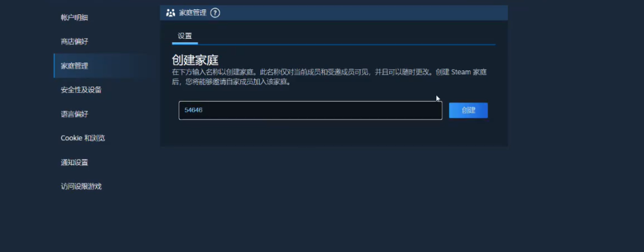The image size is (644, 252).
Task: Open 帐户明细 in the sidebar
Action: tap(74, 18)
